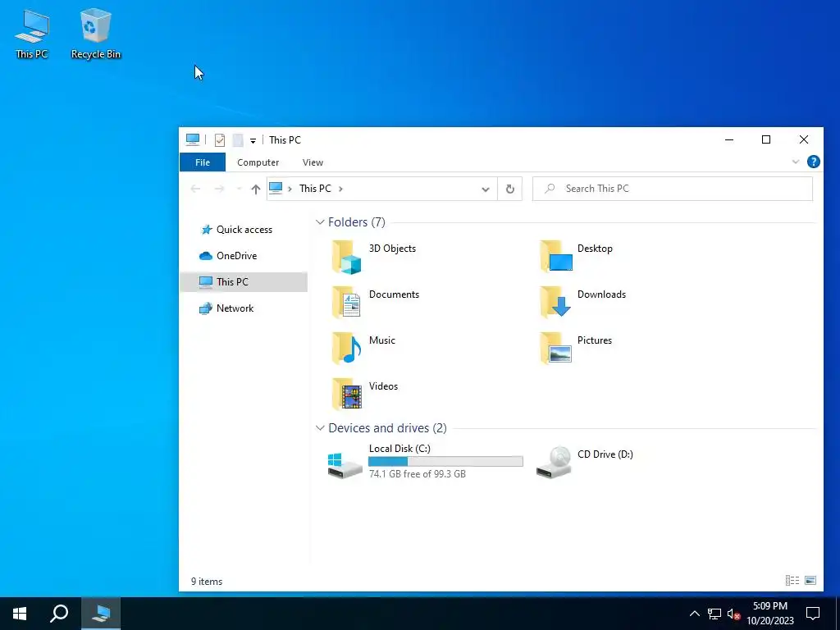Select This PC in navigation pane
This screenshot has height=630, width=840.
pos(244,282)
